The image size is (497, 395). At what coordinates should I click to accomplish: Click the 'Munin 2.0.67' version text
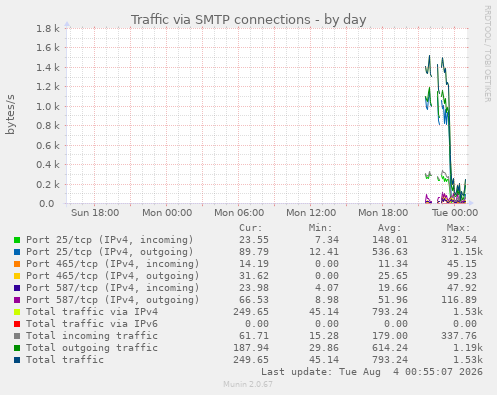(x=248, y=384)
